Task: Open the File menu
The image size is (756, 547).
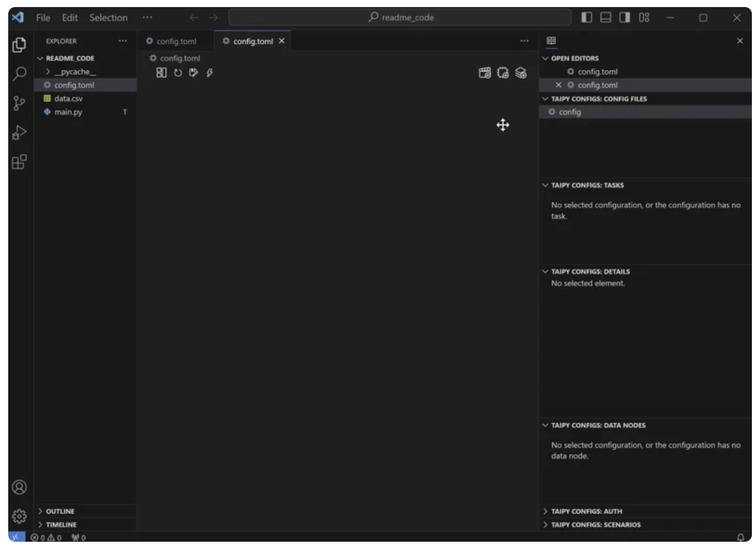Action: [43, 18]
